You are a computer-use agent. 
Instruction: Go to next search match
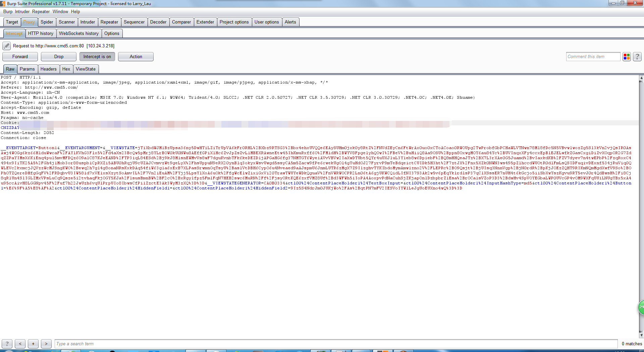click(46, 344)
